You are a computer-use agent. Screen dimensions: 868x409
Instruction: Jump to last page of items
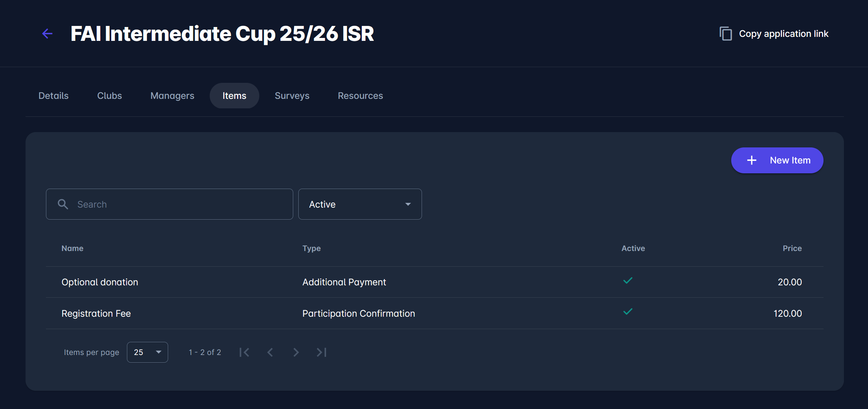point(321,352)
